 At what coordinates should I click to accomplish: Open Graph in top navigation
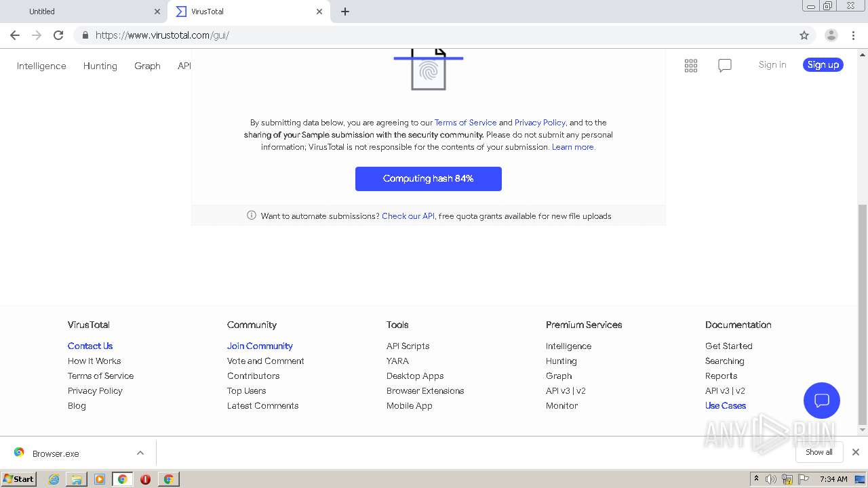[x=147, y=66]
